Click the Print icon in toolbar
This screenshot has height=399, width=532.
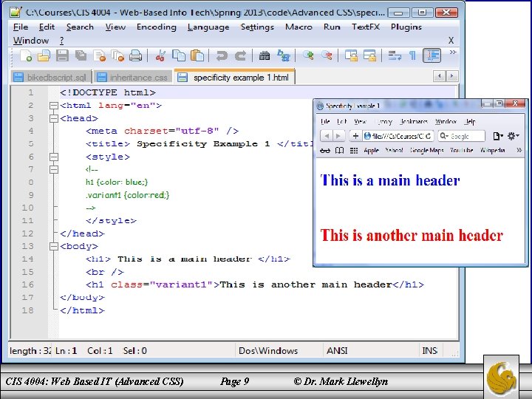tap(136, 55)
